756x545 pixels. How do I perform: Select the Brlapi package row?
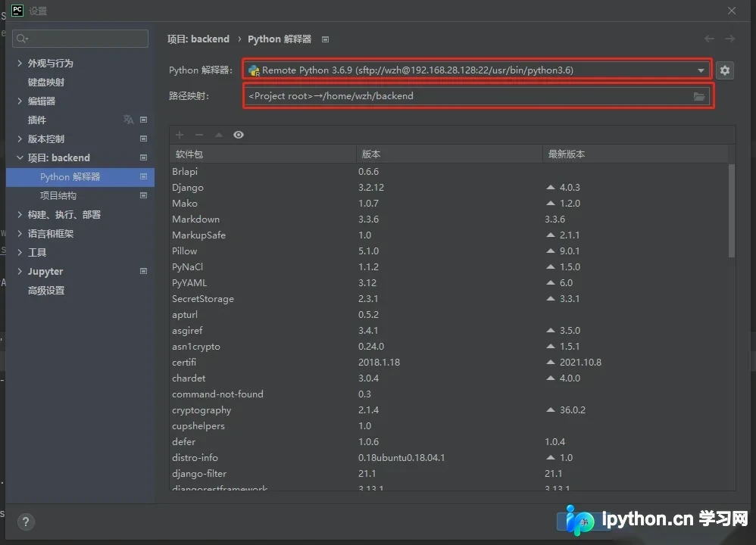(449, 172)
